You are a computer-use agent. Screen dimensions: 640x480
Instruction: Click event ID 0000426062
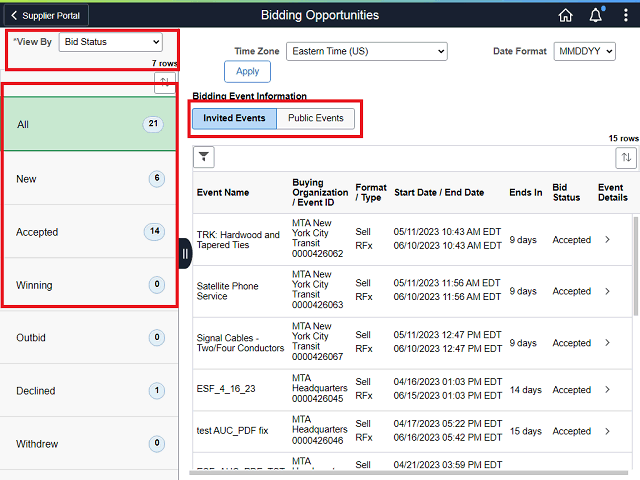pos(317,254)
